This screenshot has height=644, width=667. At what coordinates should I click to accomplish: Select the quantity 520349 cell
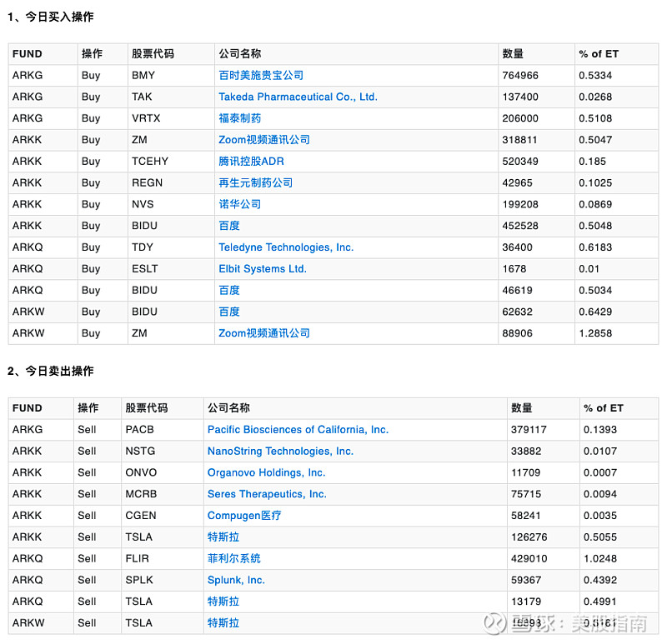[536, 162]
